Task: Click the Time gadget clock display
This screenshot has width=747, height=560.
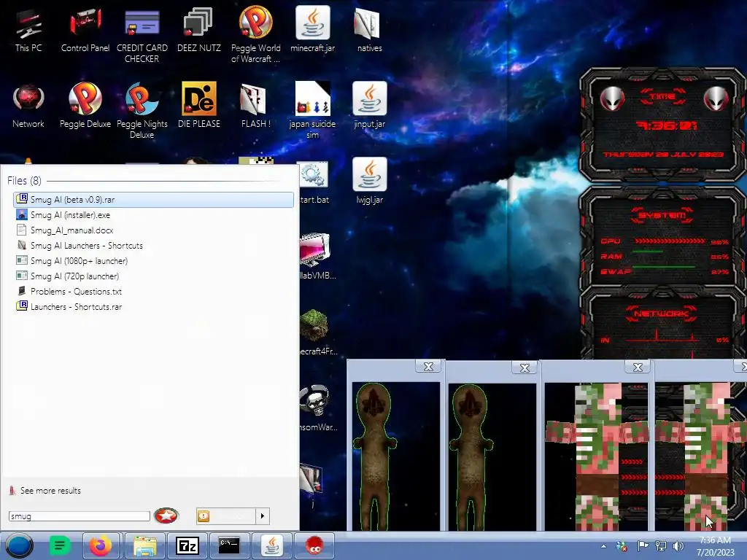Action: pyautogui.click(x=666, y=125)
